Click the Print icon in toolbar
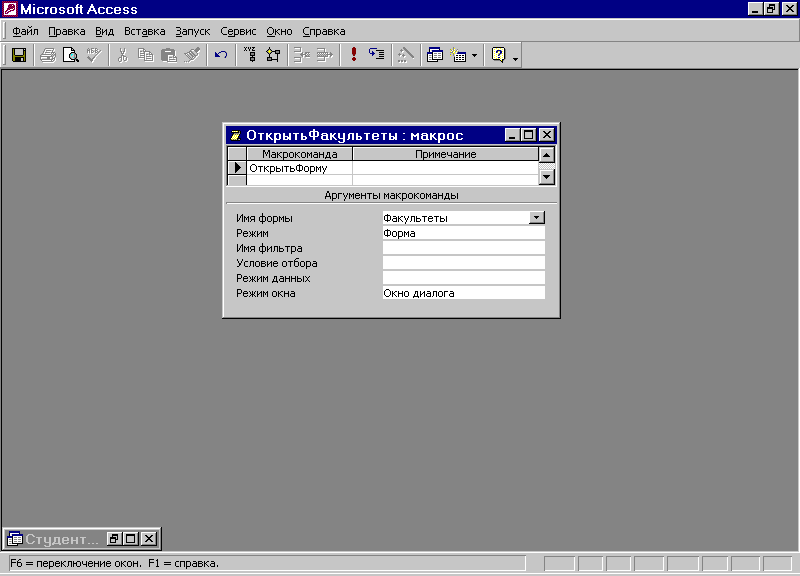The image size is (800, 576). tap(48, 55)
